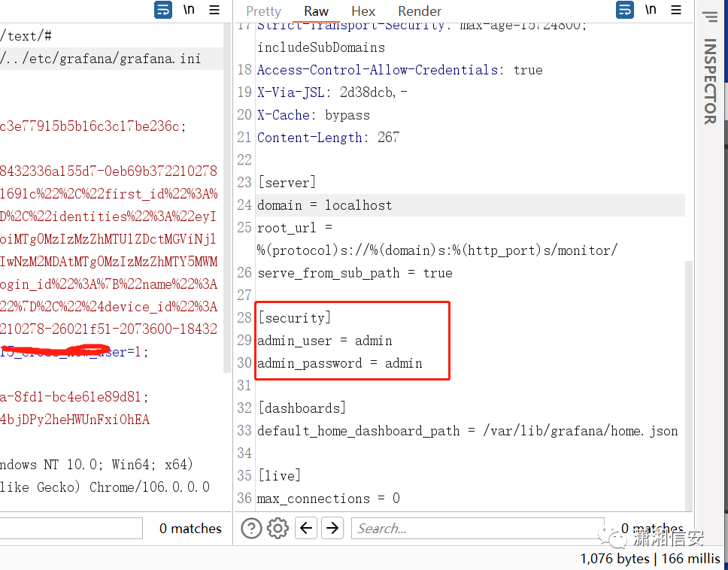Switch to the Pretty tab
The image size is (728, 570).
click(264, 11)
